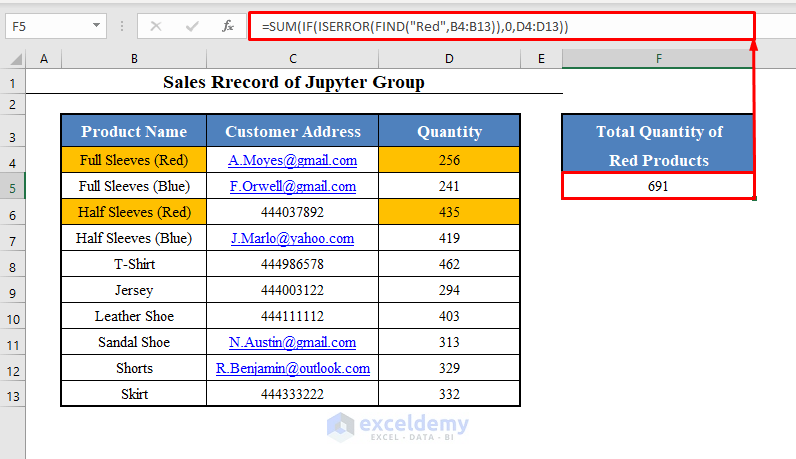The width and height of the screenshot is (796, 459).
Task: Select row 13 header
Action: pyautogui.click(x=13, y=396)
